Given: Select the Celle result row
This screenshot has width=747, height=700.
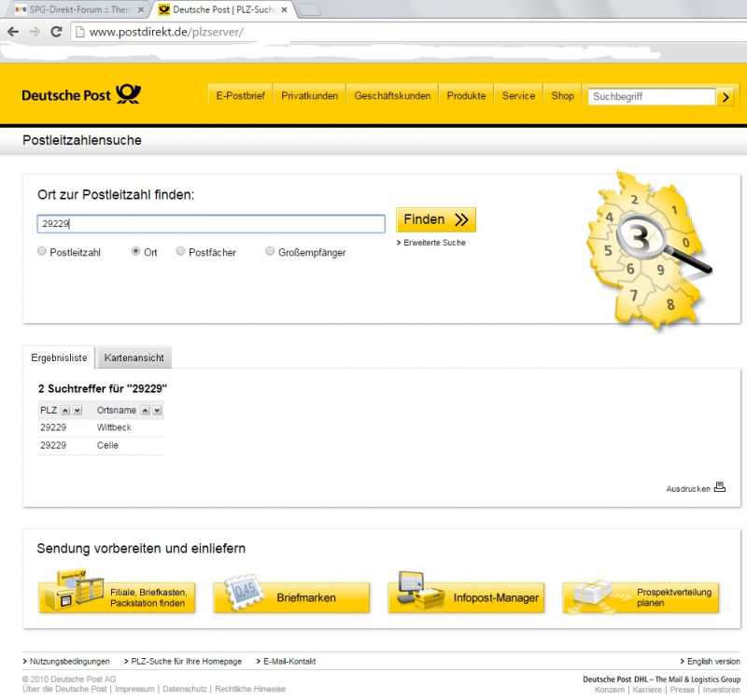Looking at the screenshot, I should (101, 445).
